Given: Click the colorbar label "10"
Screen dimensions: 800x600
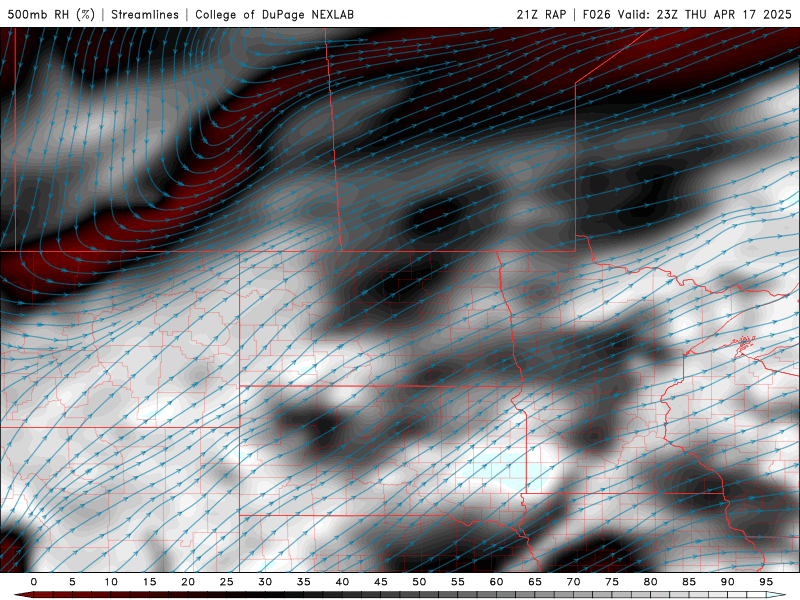Looking at the screenshot, I should [x=111, y=582].
